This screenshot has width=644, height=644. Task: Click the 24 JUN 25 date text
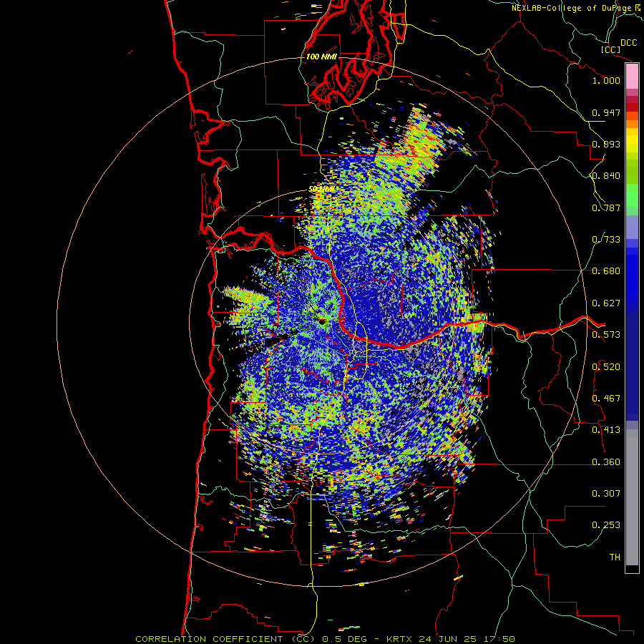(448, 639)
